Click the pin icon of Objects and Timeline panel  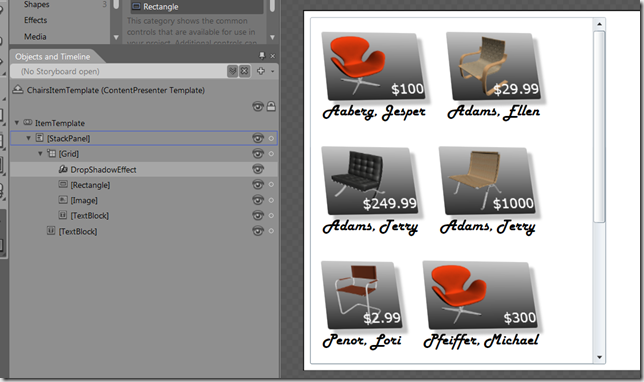(x=262, y=55)
